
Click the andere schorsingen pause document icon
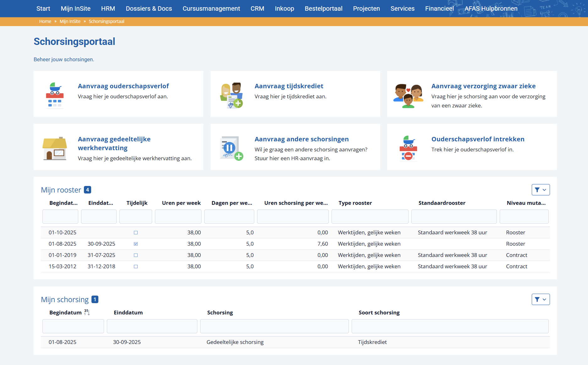coord(232,148)
